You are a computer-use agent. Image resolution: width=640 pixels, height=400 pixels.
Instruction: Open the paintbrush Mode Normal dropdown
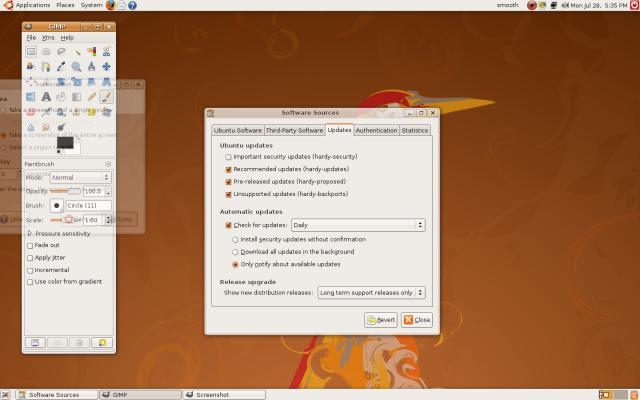point(80,178)
